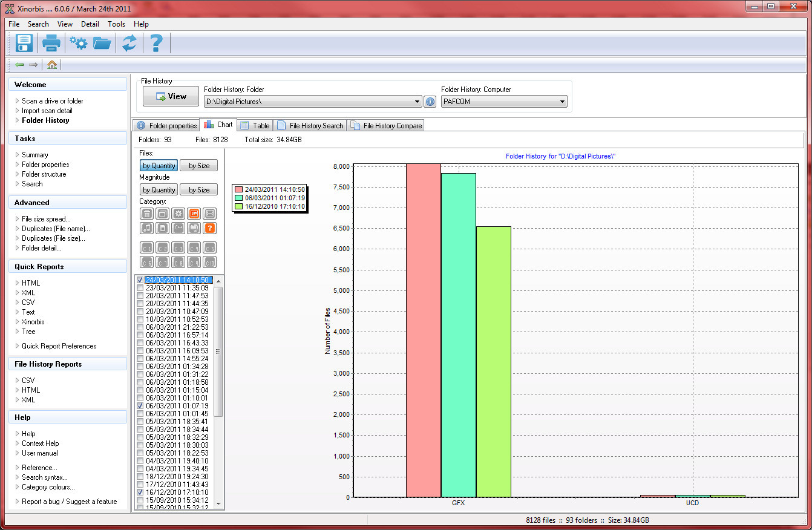
Task: Open Report a bug / Suggest a feature
Action: point(70,502)
